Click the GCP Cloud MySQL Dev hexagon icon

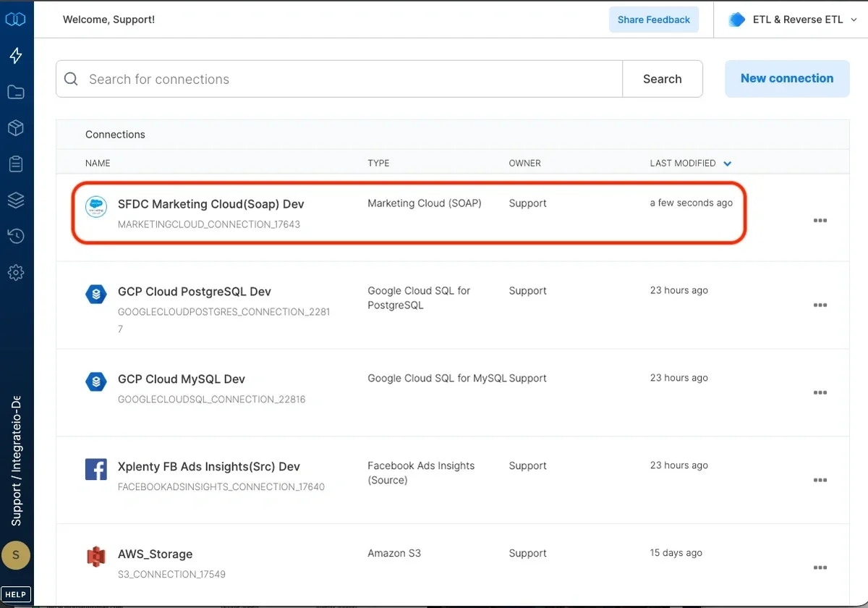point(96,381)
